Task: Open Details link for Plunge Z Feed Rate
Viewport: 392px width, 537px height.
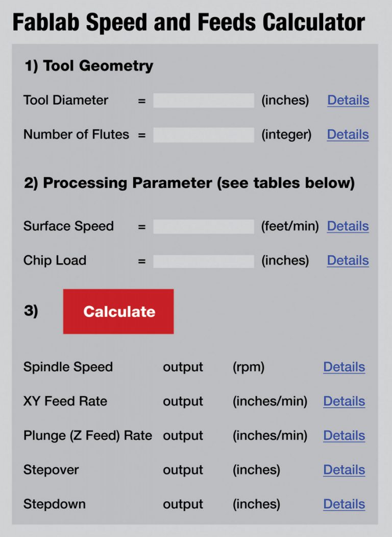Action: pos(344,436)
